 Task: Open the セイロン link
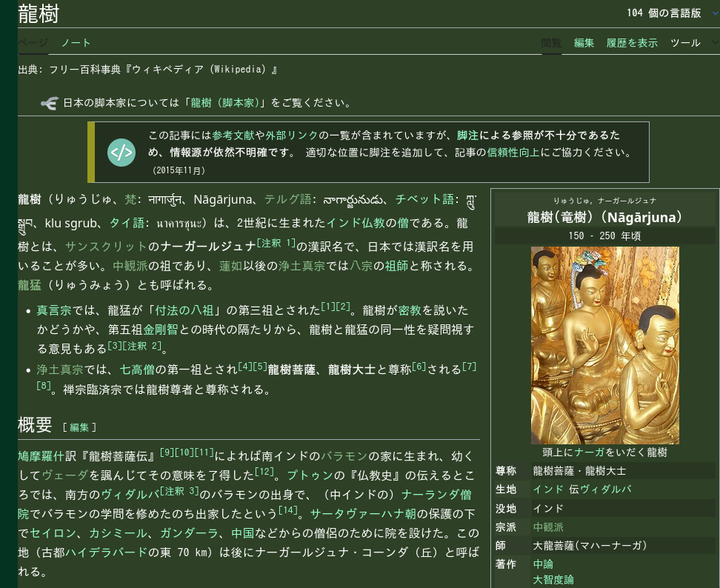tap(53, 533)
